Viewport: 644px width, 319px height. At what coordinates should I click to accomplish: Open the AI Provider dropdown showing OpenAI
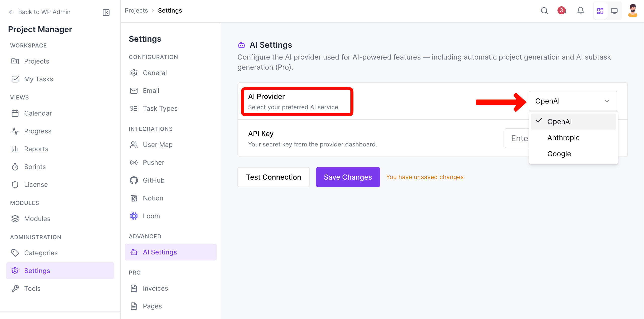point(573,101)
